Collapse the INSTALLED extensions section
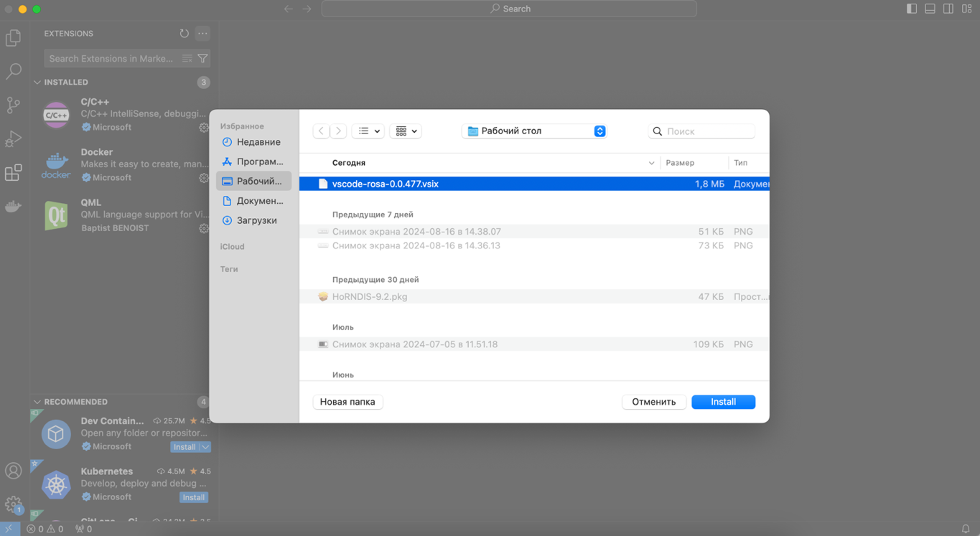Image resolution: width=980 pixels, height=536 pixels. 37,83
